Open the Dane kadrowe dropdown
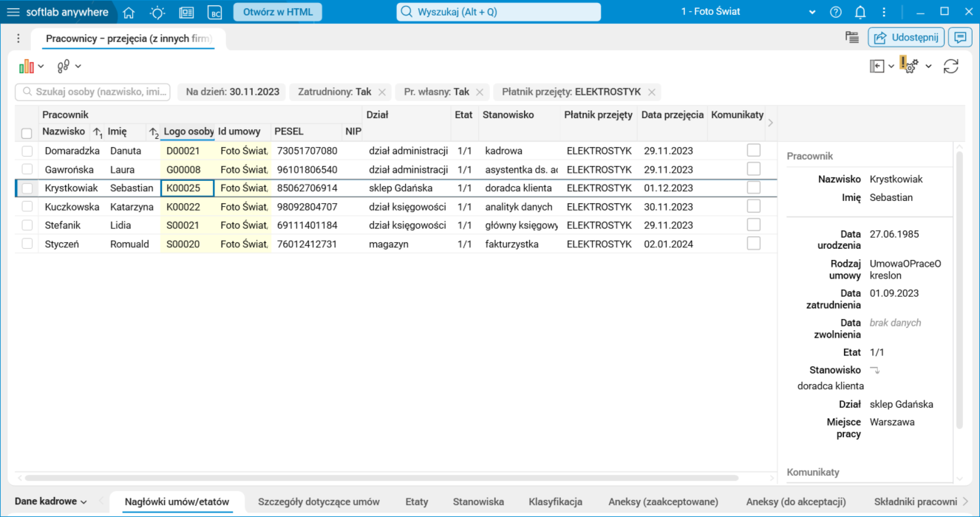Screen dimensions: 980x517 click(x=51, y=501)
